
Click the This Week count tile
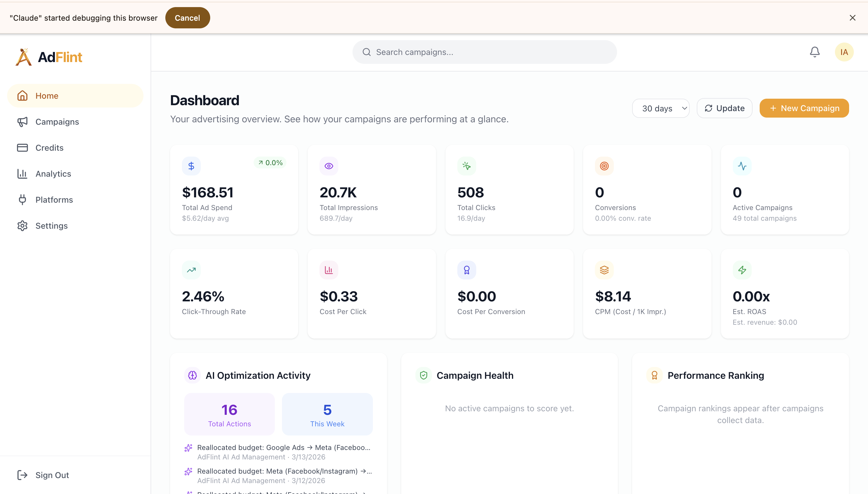(x=327, y=414)
